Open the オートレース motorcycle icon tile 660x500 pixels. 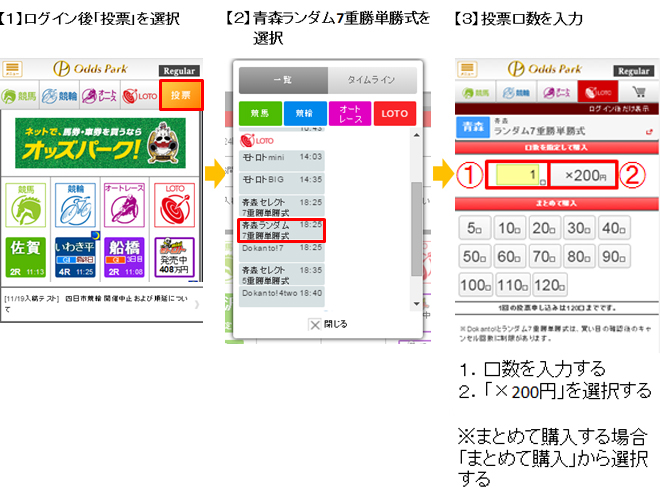[x=124, y=205]
